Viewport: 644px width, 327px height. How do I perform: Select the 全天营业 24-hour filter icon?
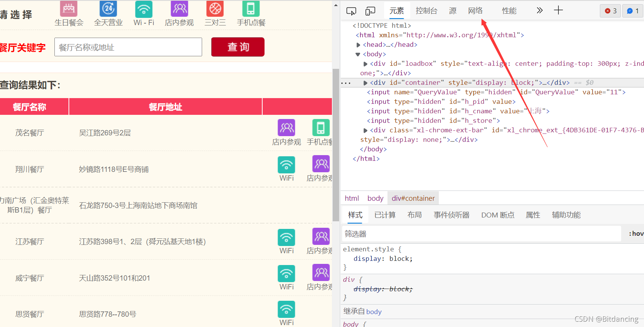coord(108,9)
